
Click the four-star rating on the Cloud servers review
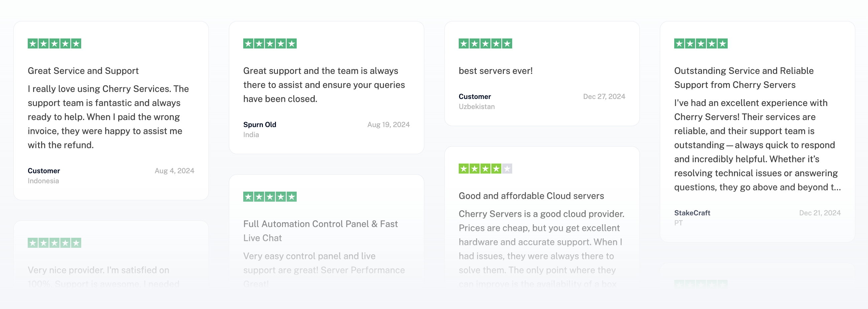pyautogui.click(x=485, y=168)
